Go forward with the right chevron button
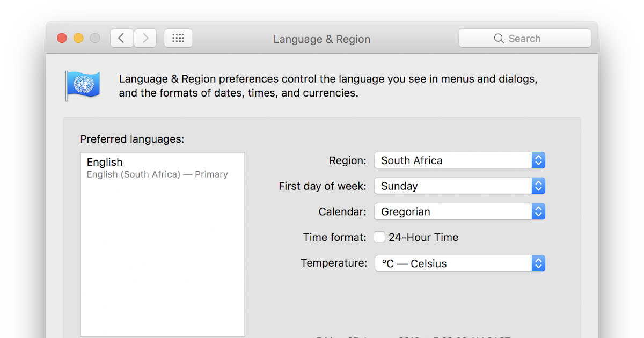The image size is (644, 338). pyautogui.click(x=145, y=38)
